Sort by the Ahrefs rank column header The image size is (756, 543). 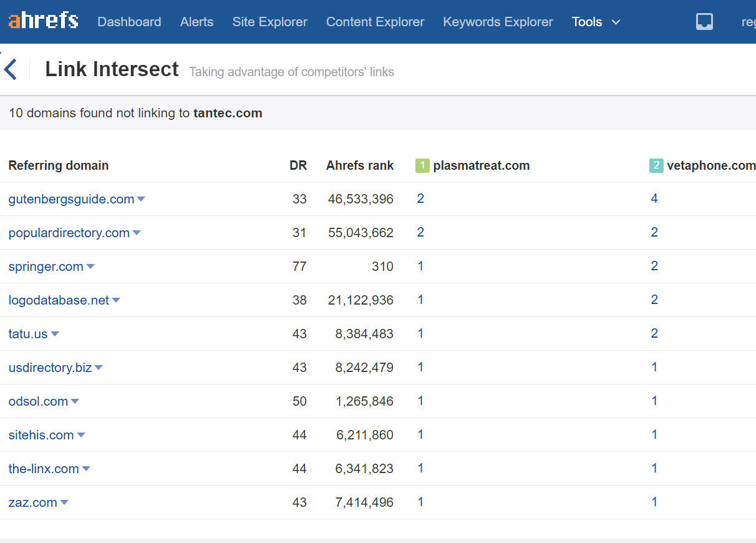click(360, 165)
